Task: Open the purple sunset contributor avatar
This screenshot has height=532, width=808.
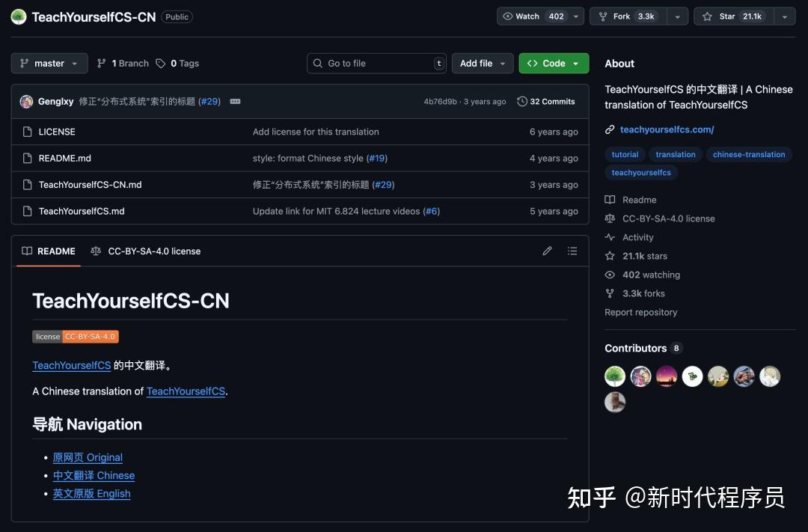Action: click(667, 376)
